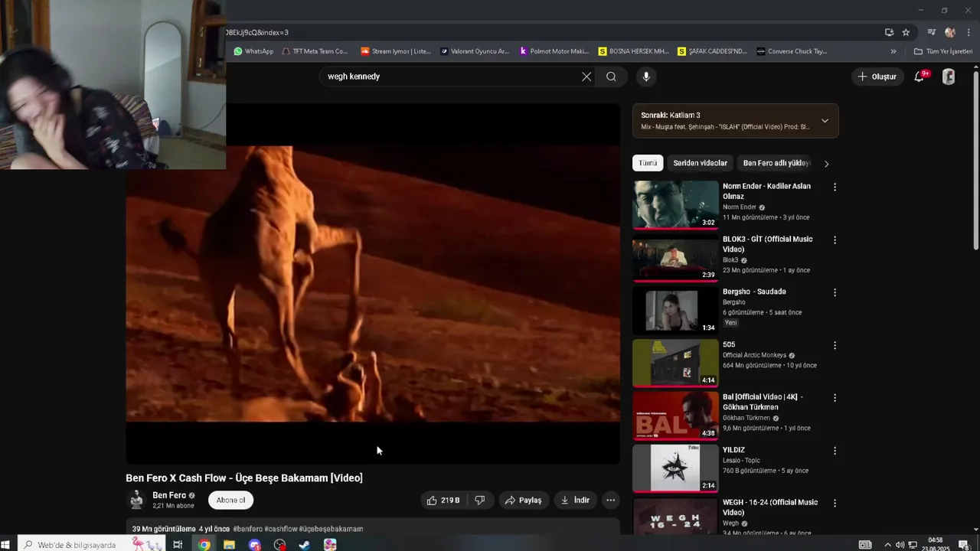Open options for Bergsho - Saudade

click(835, 292)
